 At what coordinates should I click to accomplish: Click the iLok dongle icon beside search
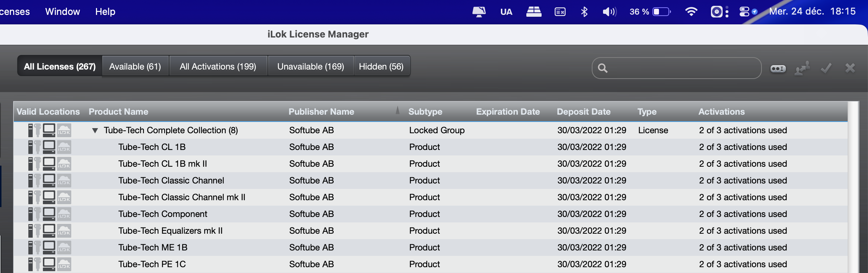pos(778,68)
